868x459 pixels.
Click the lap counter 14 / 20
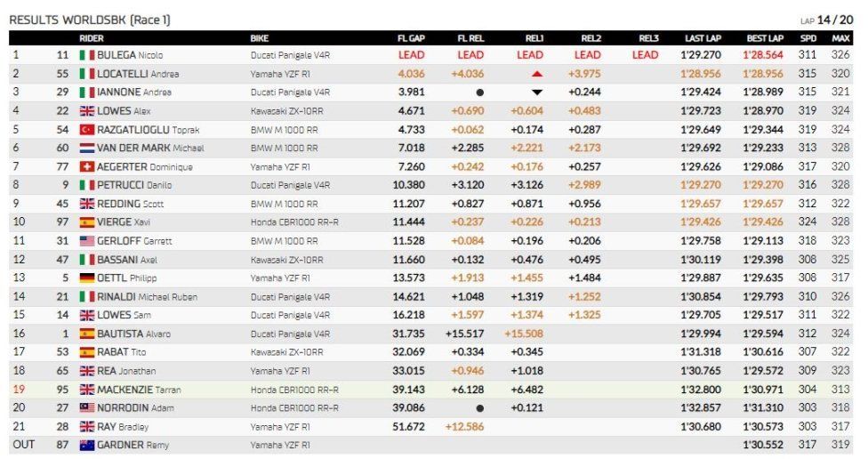835,20
